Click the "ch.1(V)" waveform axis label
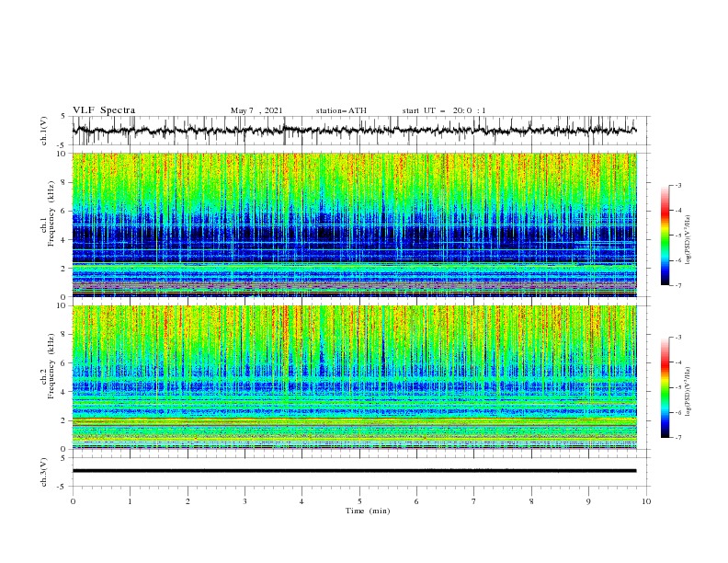This screenshot has width=728, height=563. (44, 131)
